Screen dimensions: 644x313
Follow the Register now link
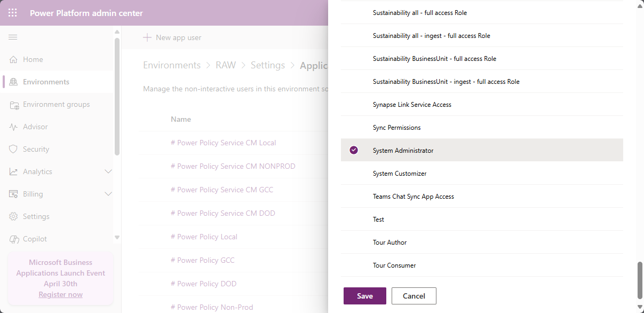[60, 294]
